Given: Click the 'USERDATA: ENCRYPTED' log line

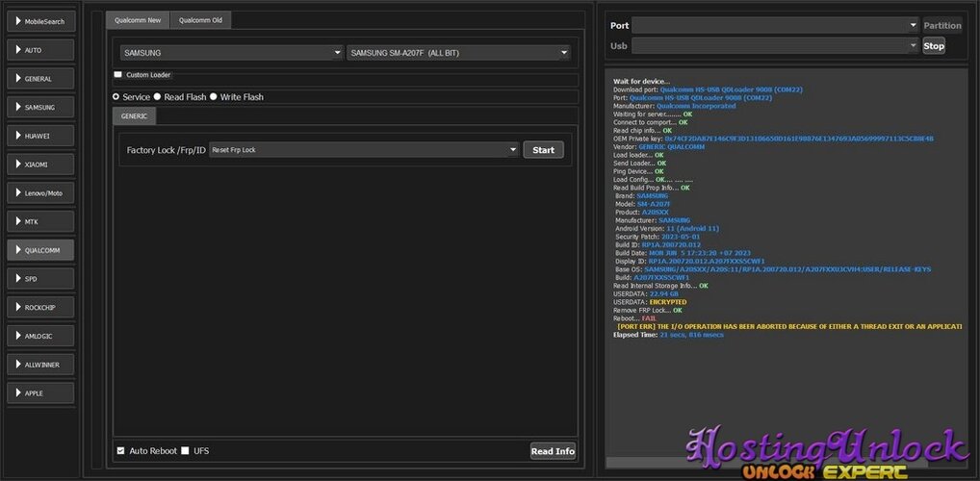Looking at the screenshot, I should coord(650,302).
